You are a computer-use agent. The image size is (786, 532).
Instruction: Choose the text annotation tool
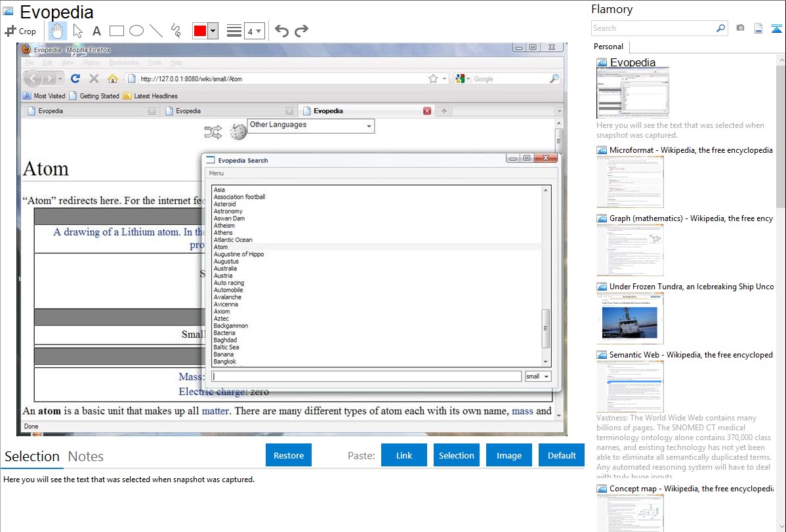pyautogui.click(x=96, y=31)
